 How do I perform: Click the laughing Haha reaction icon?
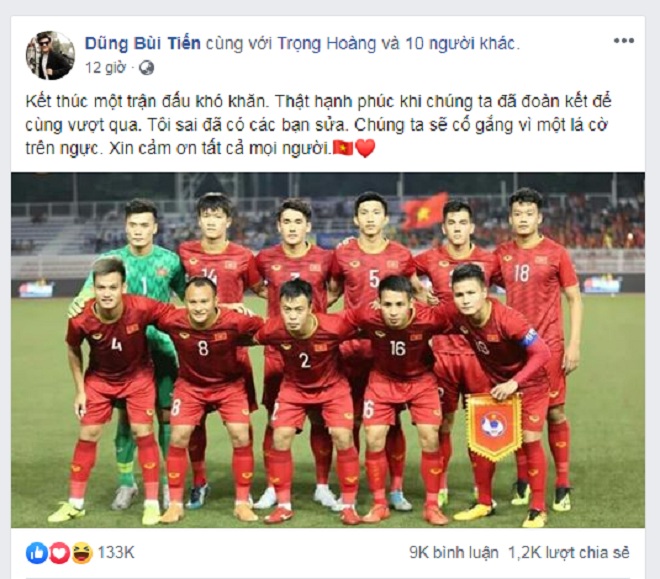[x=82, y=553]
